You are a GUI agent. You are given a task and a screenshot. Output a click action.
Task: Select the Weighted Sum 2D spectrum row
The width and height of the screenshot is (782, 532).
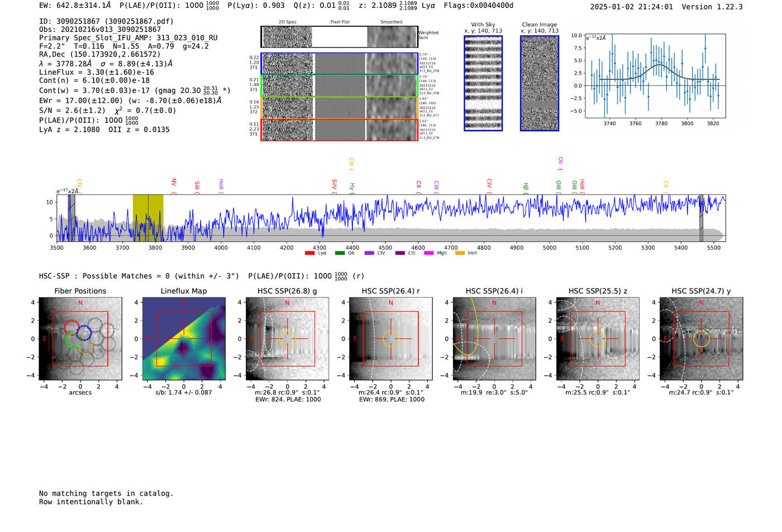tap(340, 37)
